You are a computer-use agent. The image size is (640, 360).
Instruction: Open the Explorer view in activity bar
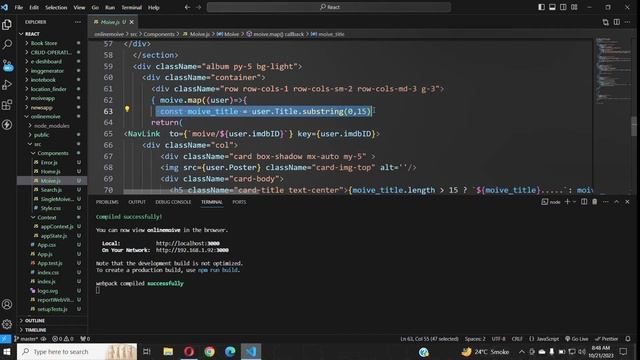(7, 24)
